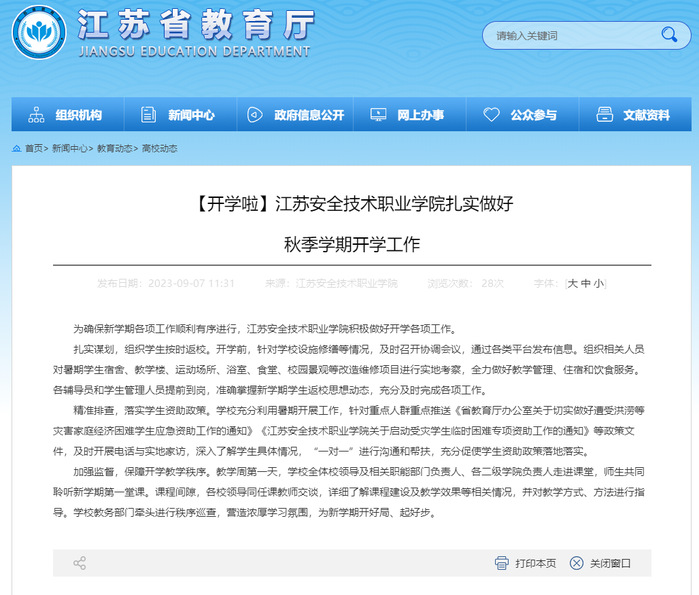Click 打印本页 to print the page

[x=536, y=563]
